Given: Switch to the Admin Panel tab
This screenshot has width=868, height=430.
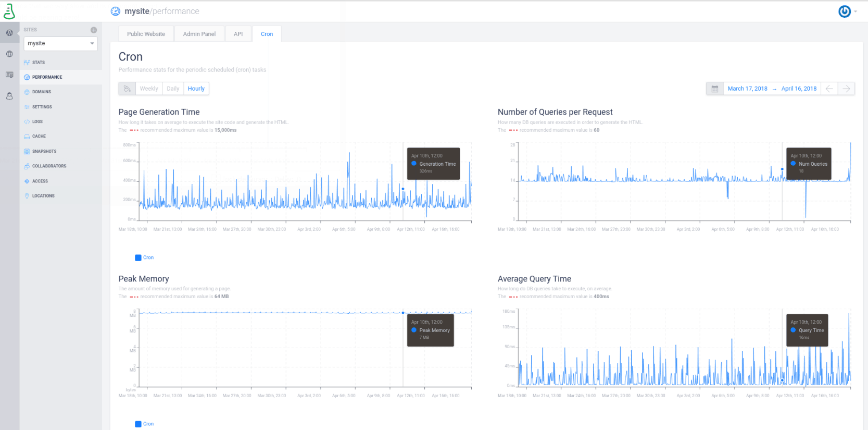Looking at the screenshot, I should [x=199, y=34].
